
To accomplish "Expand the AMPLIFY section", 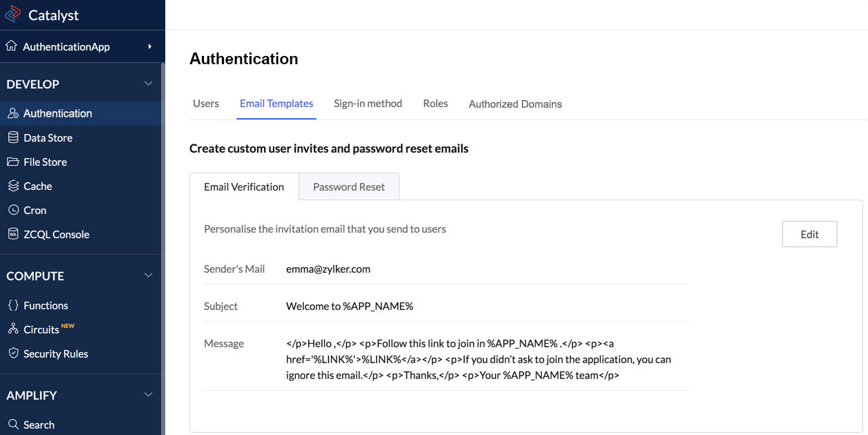I will [x=148, y=394].
